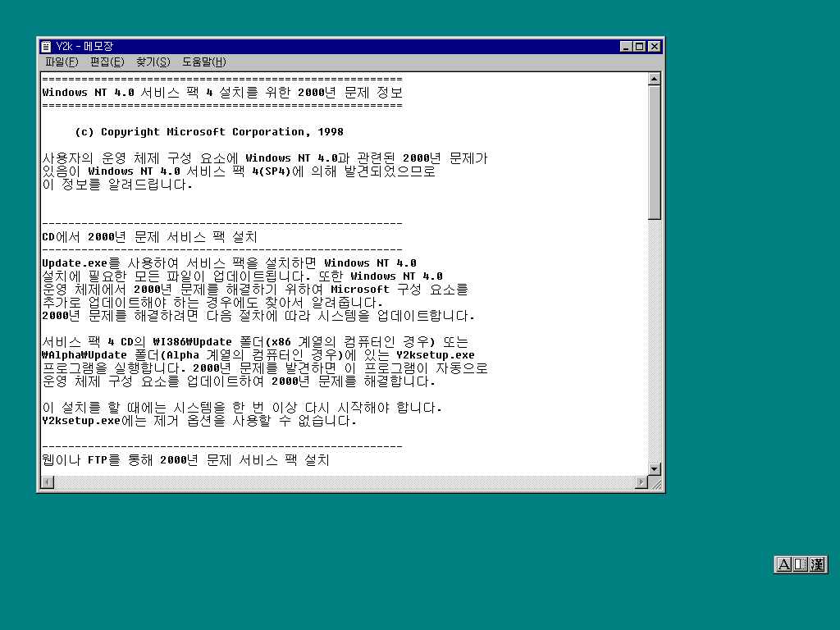
Task: Click the 'Copyright Microsoft Corporation, 1998' line
Action: 209,132
